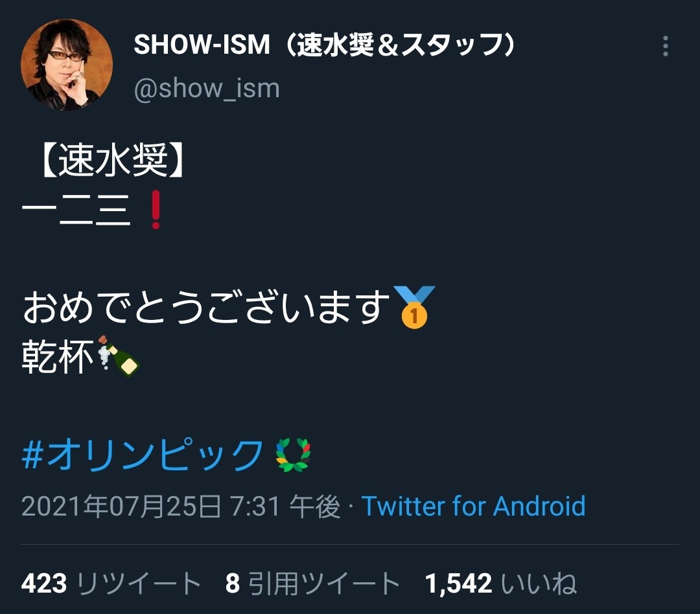Click the Olympic laurel wreath hashtag icon
This screenshot has width=700, height=614.
coord(294,455)
